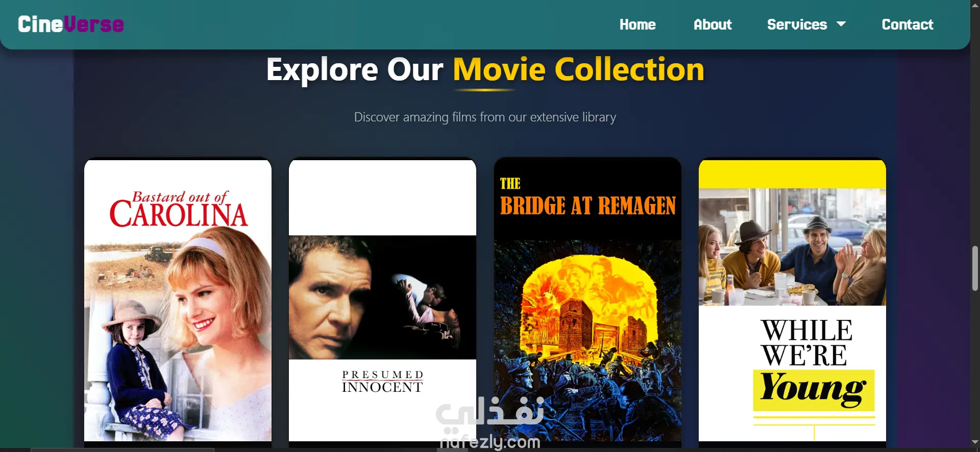Image resolution: width=980 pixels, height=452 pixels.
Task: Open the Presumed Innocent movie card
Action: click(382, 300)
